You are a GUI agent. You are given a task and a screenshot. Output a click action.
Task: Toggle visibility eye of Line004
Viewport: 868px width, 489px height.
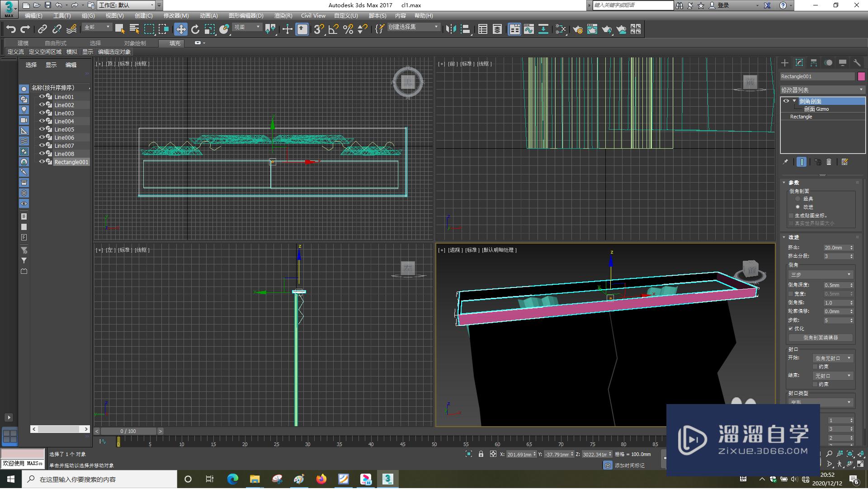42,121
